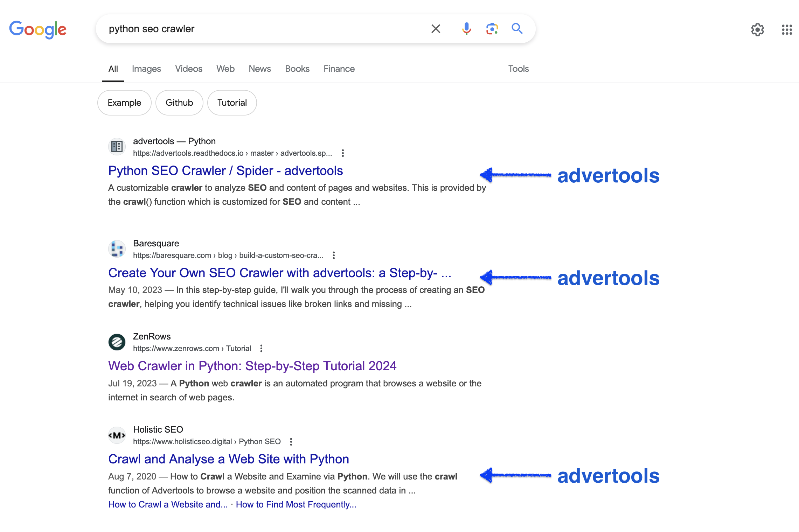Open the 'How to Crawl a Website and...' sitelink

pos(168,504)
